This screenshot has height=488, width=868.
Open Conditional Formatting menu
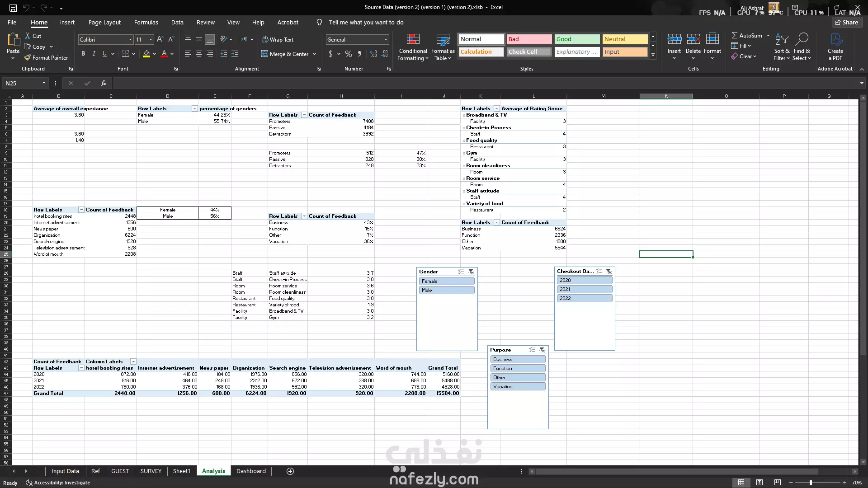pos(413,47)
